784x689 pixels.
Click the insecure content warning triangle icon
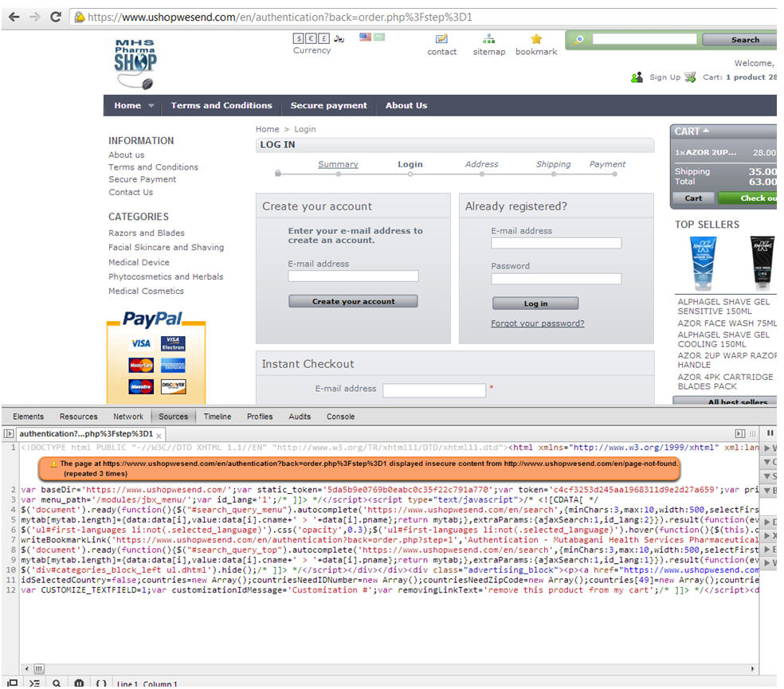click(x=53, y=464)
